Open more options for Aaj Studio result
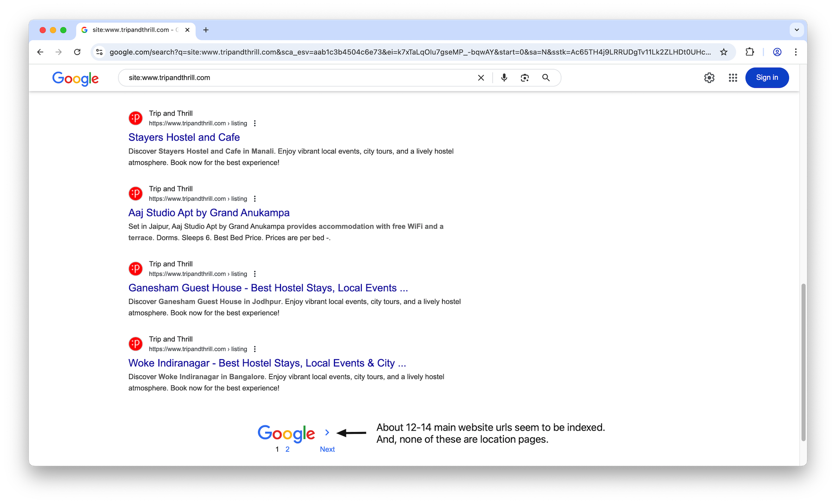The height and width of the screenshot is (504, 836). [255, 199]
